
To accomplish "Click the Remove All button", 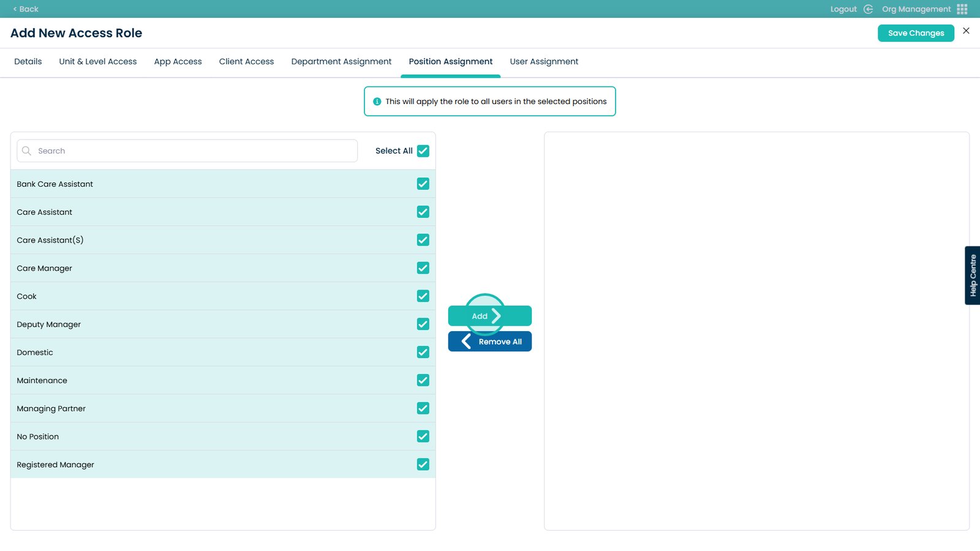I will click(489, 342).
